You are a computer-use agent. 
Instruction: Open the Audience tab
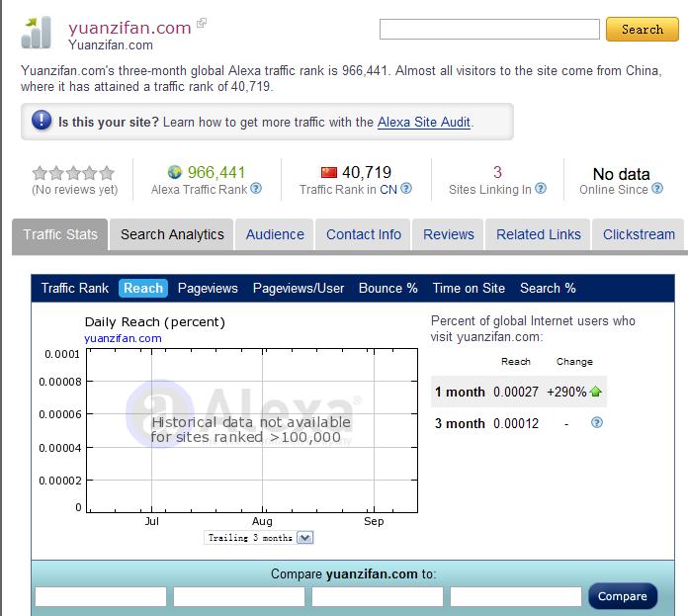[x=275, y=234]
